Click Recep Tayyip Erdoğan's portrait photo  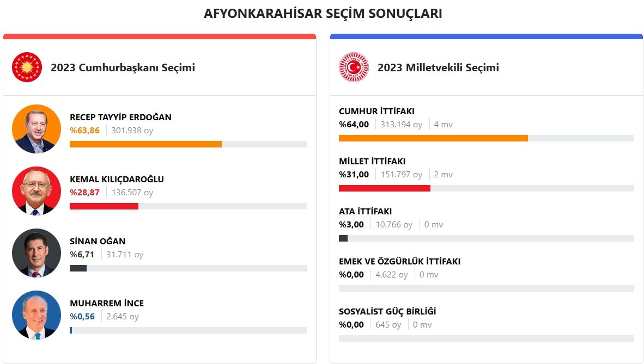pyautogui.click(x=36, y=129)
